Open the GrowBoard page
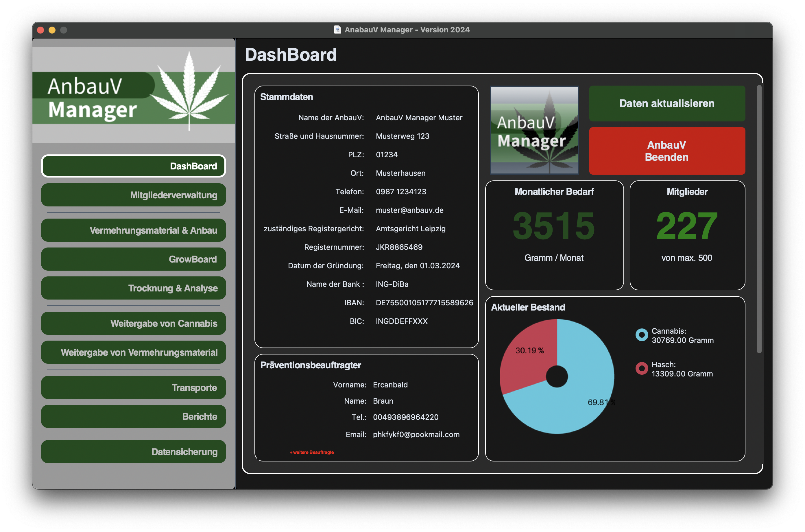The image size is (805, 532). [134, 259]
